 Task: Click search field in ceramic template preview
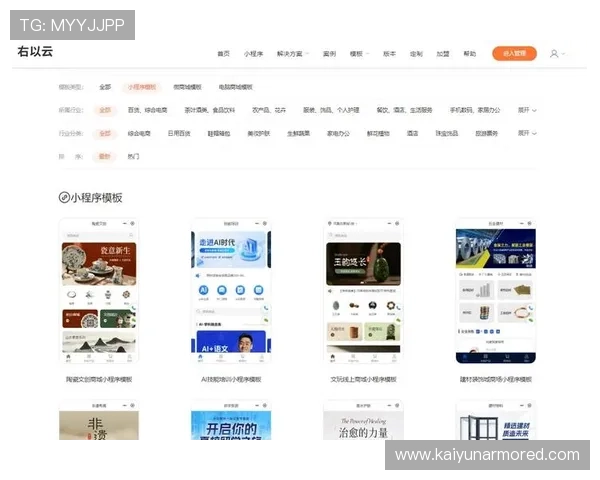pos(99,235)
